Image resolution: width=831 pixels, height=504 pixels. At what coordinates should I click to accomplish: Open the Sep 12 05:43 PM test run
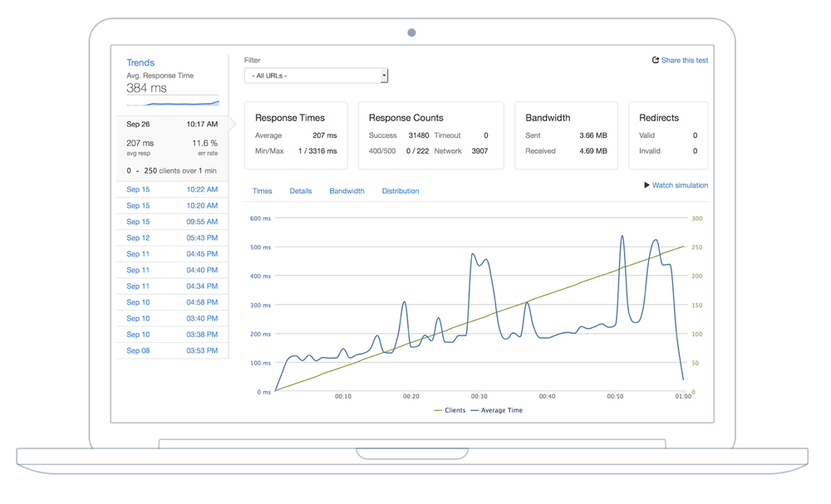pos(172,237)
